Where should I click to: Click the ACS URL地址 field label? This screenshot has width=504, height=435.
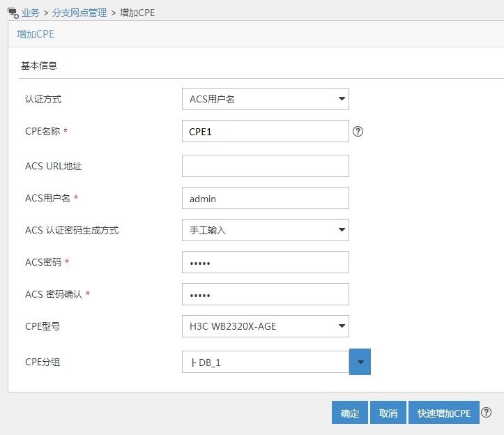pyautogui.click(x=54, y=166)
